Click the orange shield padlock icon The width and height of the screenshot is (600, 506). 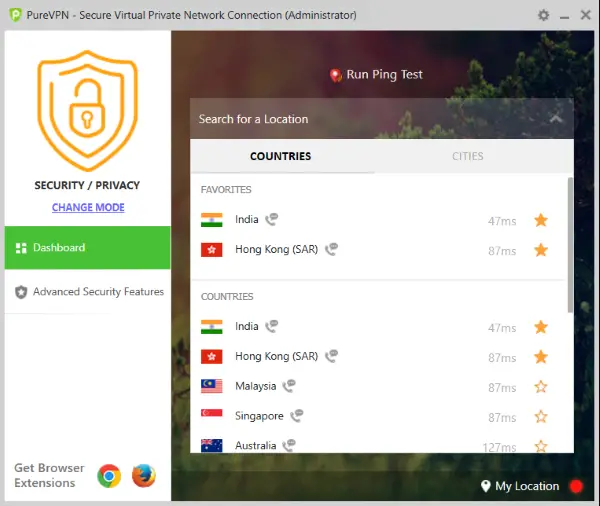(87, 111)
